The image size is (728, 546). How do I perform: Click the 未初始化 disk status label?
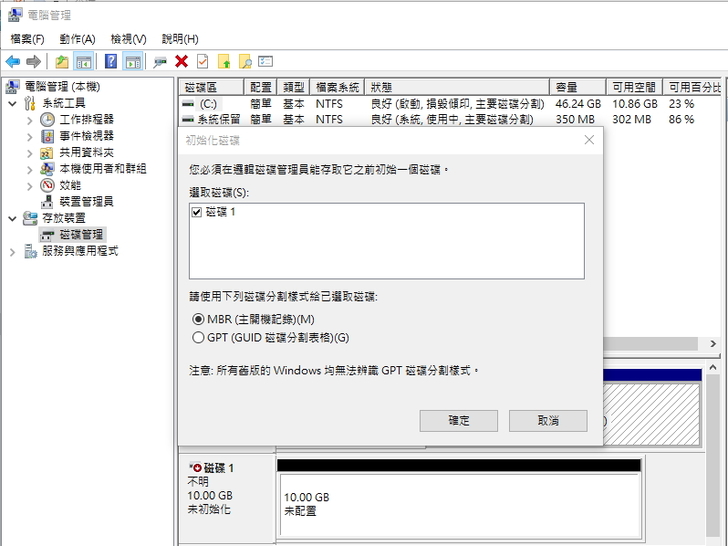209,509
